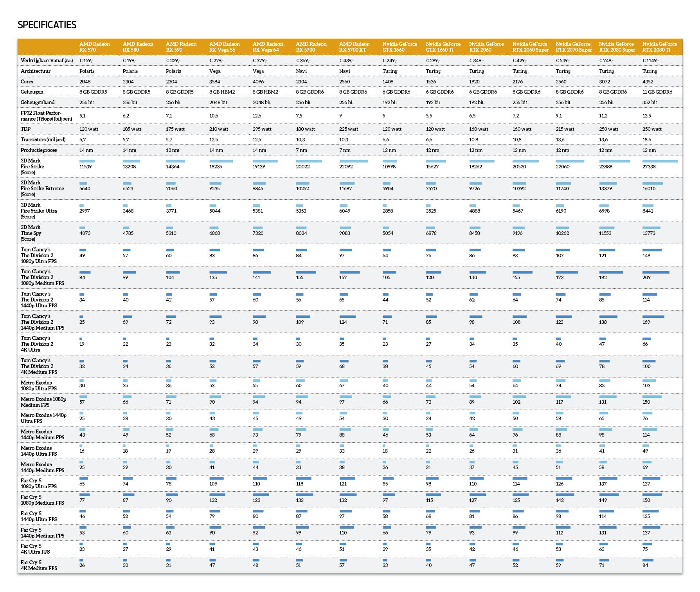Click the Nvidia GeForce GTX 1660 Ti header
This screenshot has height=592, width=700.
coord(443,47)
